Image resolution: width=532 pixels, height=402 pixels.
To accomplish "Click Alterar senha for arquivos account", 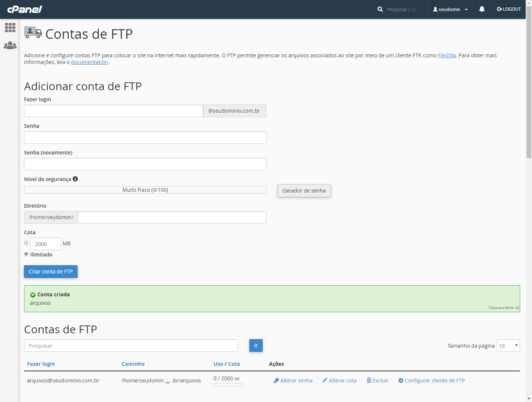I will point(293,381).
